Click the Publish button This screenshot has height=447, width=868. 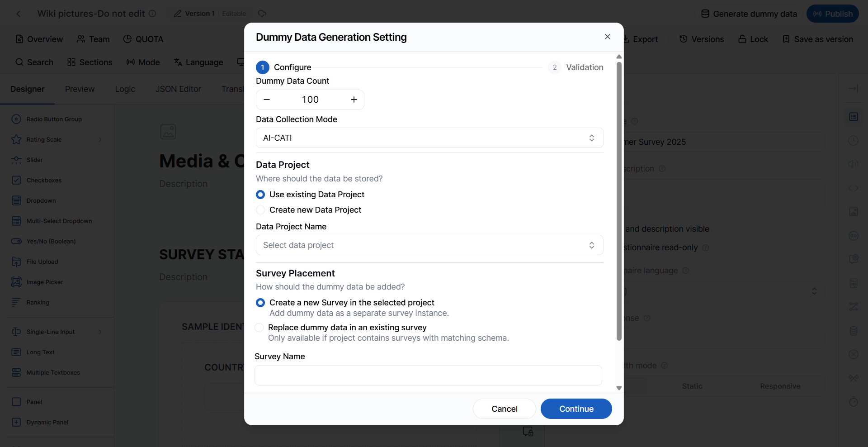pyautogui.click(x=833, y=14)
